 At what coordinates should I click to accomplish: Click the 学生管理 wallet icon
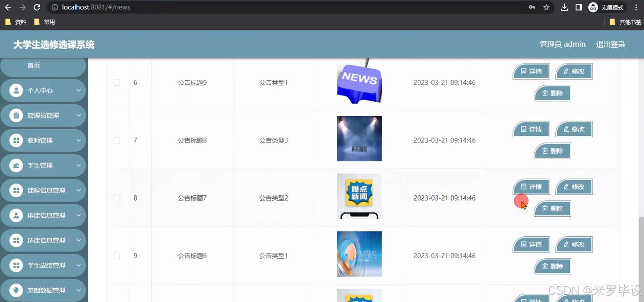(x=16, y=165)
